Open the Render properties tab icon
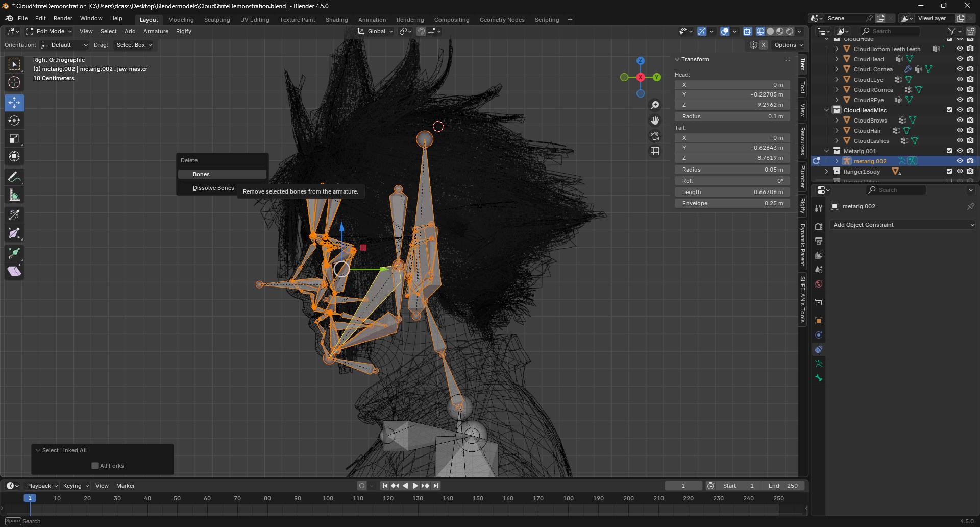Screen dimensions: 980x527 tap(819, 226)
